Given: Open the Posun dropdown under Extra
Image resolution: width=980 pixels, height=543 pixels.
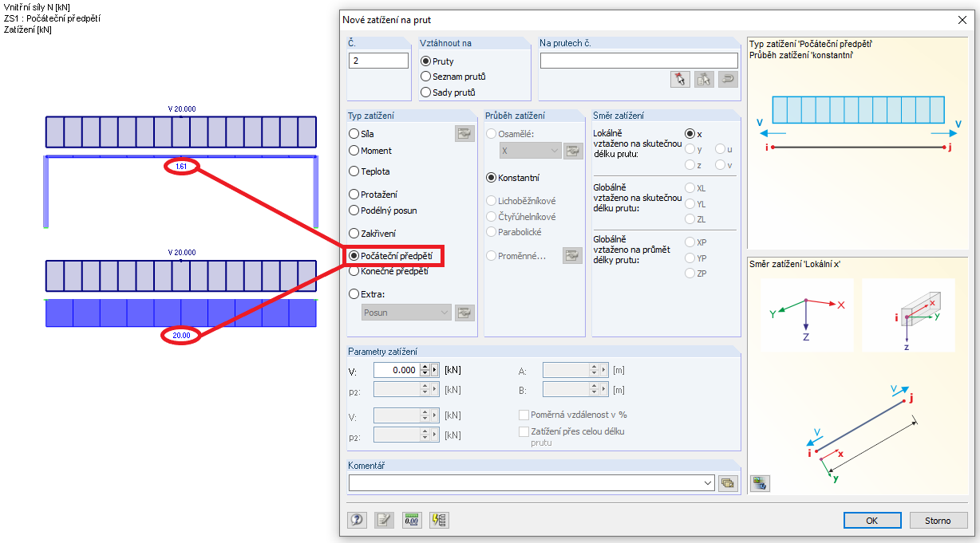Looking at the screenshot, I should 406,313.
